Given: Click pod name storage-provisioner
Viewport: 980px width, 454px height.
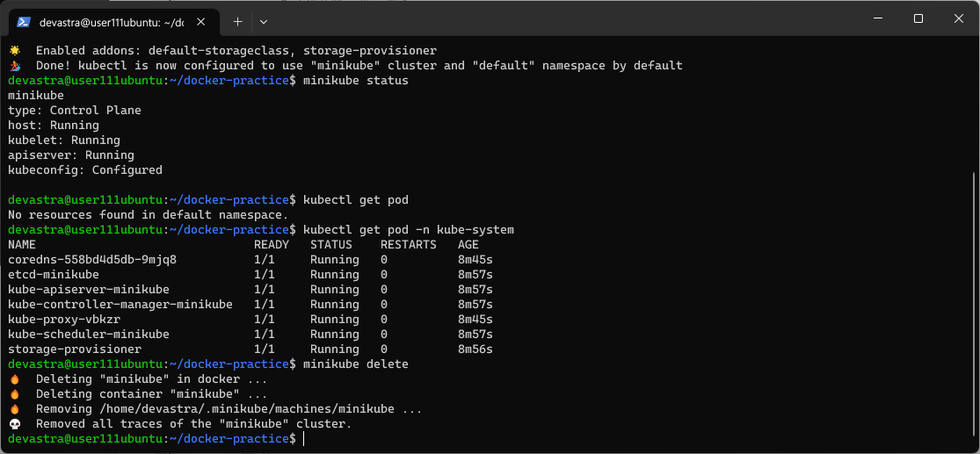Looking at the screenshot, I should [x=75, y=350].
